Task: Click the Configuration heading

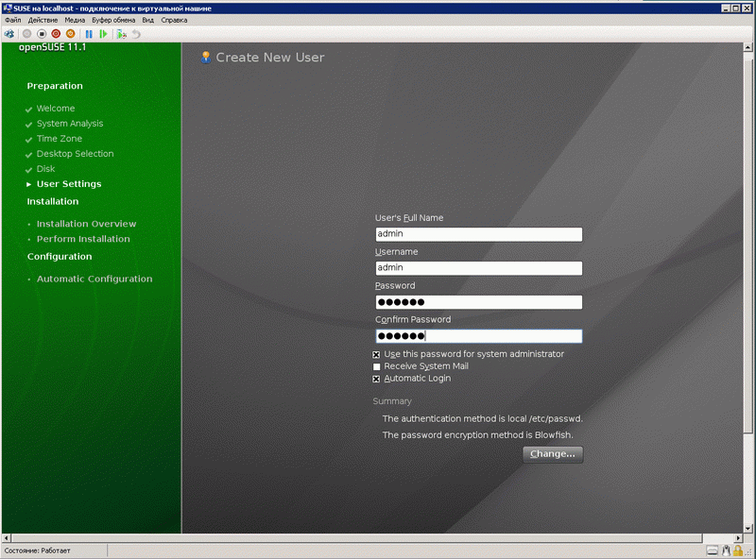Action: pyautogui.click(x=60, y=257)
